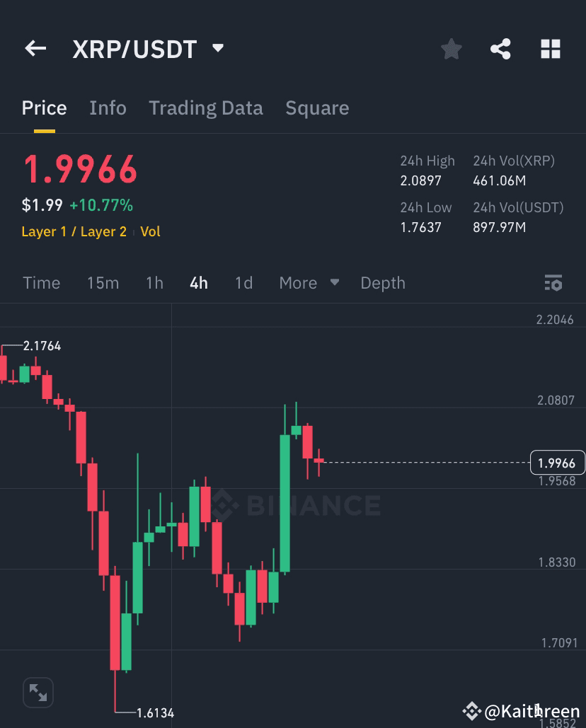
Task: Switch the chart to 15m timeframe
Action: click(x=103, y=282)
